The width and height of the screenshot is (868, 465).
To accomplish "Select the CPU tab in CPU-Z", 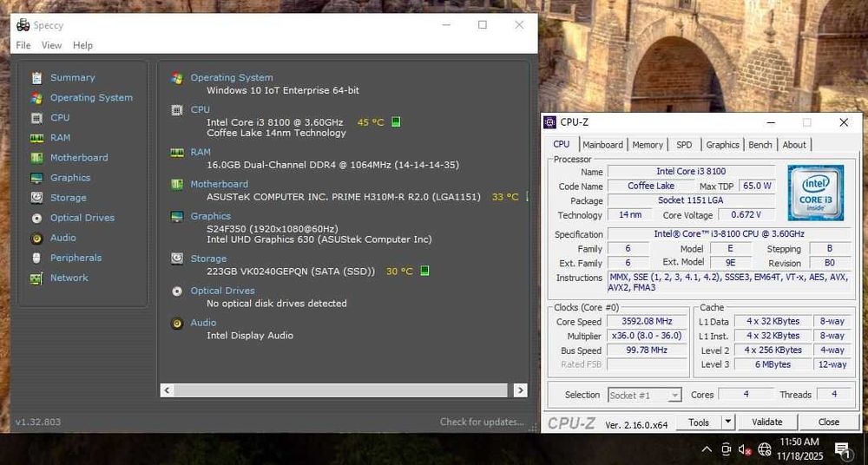I will point(562,144).
